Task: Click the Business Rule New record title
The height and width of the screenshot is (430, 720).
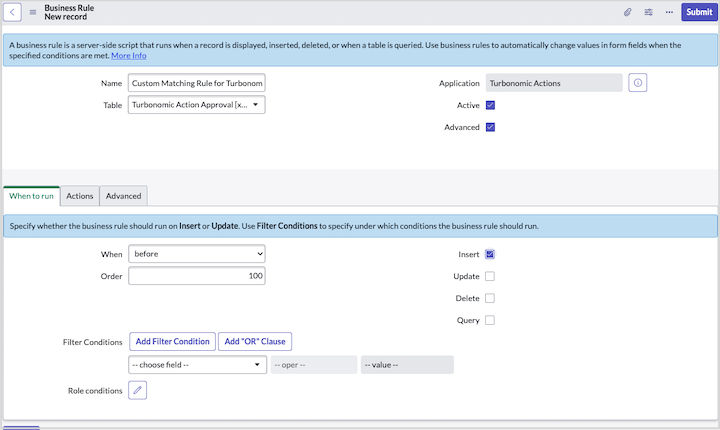Action: point(69,12)
